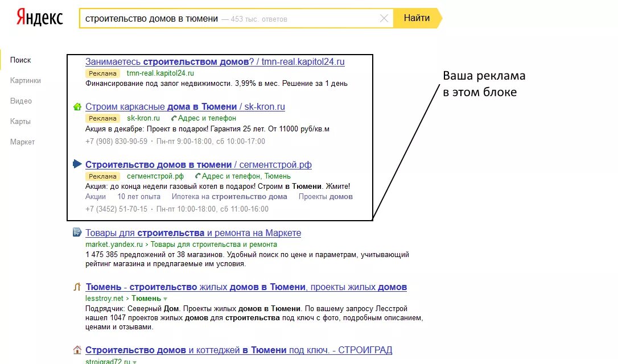Click the 453 тыс. ответов count text

[259, 19]
